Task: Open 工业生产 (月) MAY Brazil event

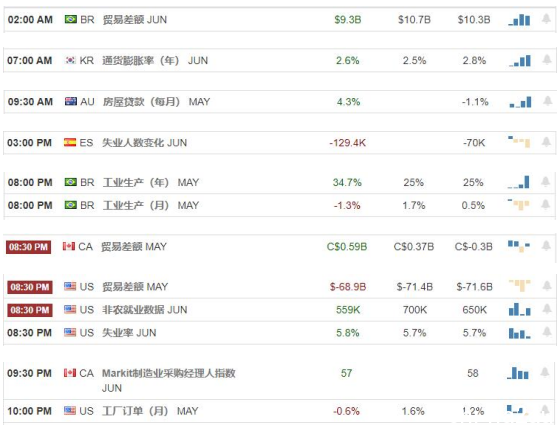Action: (151, 205)
